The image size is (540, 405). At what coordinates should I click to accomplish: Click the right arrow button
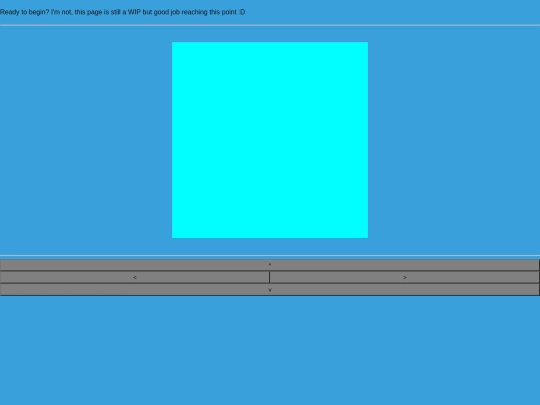(405, 277)
